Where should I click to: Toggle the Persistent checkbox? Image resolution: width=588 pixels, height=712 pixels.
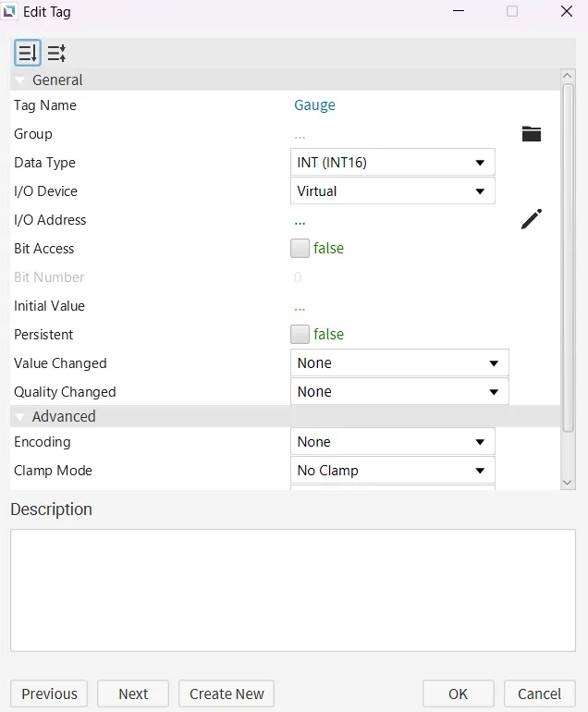(300, 334)
